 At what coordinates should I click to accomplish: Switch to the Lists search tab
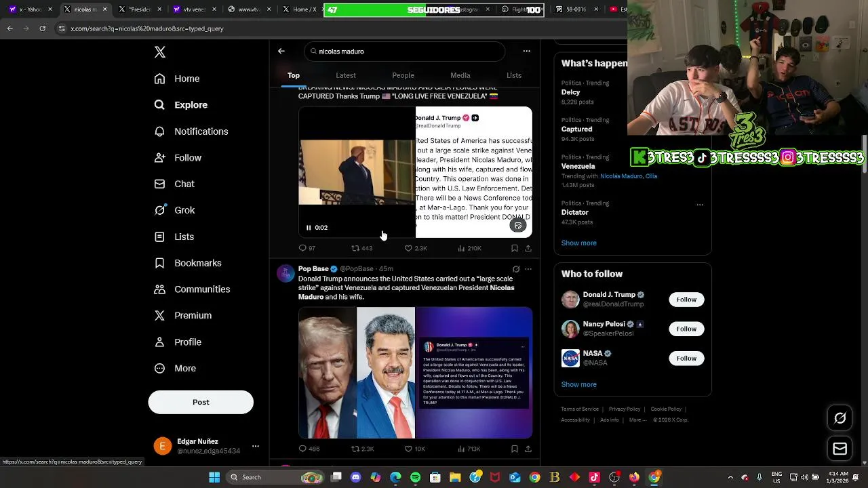click(x=514, y=75)
